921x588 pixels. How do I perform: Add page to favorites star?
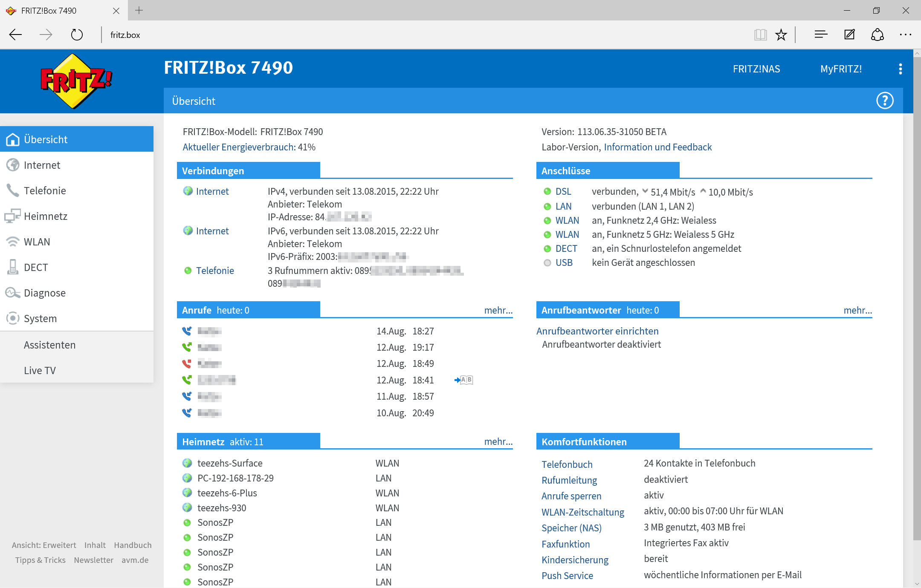tap(781, 35)
